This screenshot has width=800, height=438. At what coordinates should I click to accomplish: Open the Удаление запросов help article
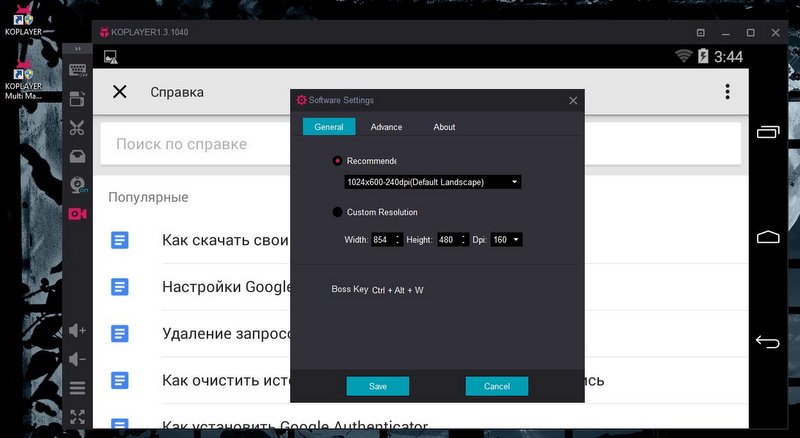click(x=226, y=334)
